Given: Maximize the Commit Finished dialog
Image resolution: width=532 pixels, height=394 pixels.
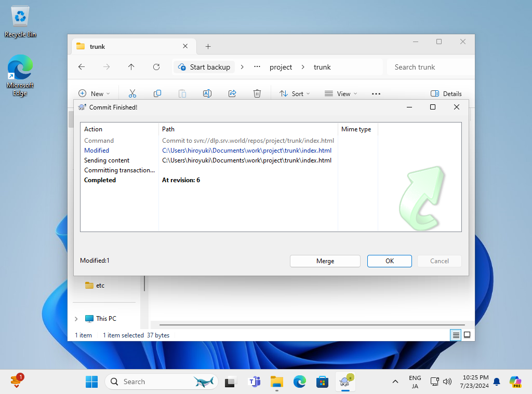Looking at the screenshot, I should click(x=433, y=107).
